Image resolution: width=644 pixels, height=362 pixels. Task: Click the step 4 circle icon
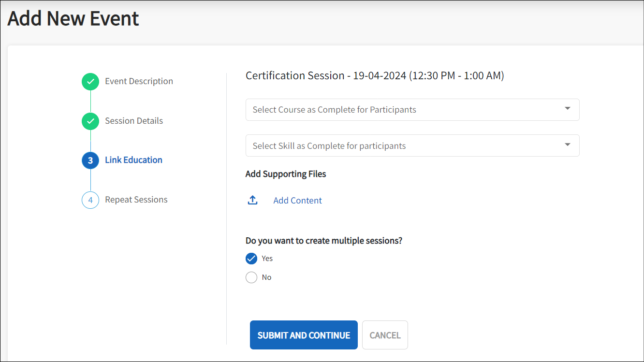click(x=90, y=200)
